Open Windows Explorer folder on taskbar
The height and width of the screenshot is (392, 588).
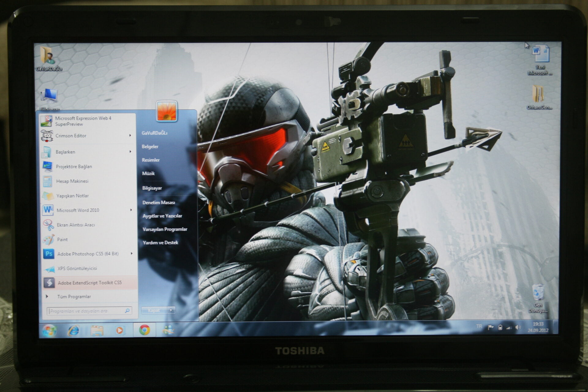[x=97, y=331]
